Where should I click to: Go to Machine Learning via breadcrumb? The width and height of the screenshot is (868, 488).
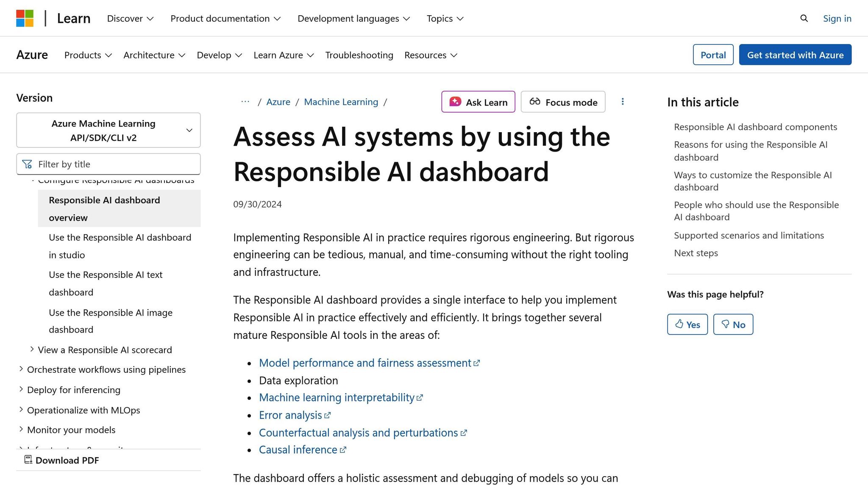pos(341,102)
